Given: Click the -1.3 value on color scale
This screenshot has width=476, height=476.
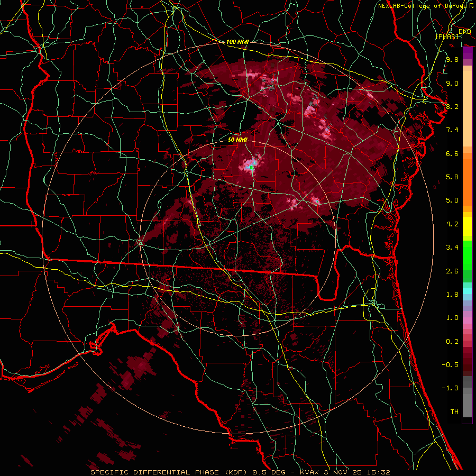Looking at the screenshot, I should click(451, 388).
